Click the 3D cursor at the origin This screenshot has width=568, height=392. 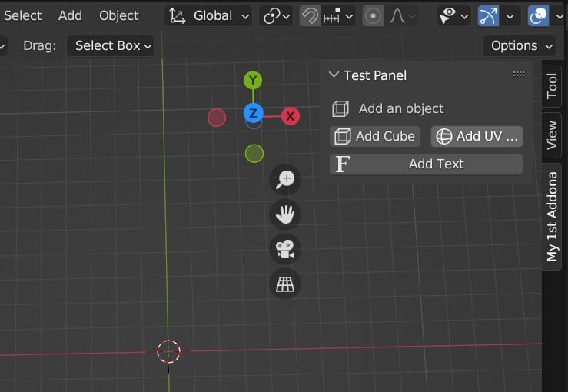[x=168, y=352]
